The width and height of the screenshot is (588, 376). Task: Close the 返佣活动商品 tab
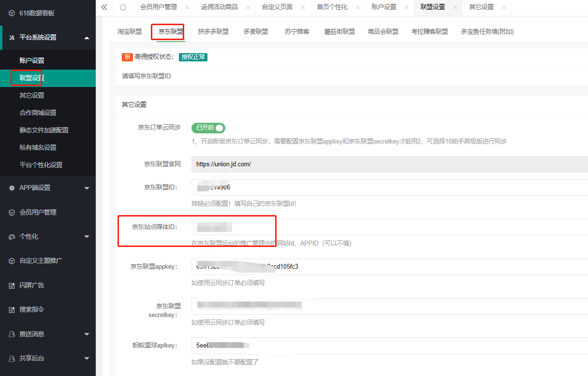click(248, 7)
